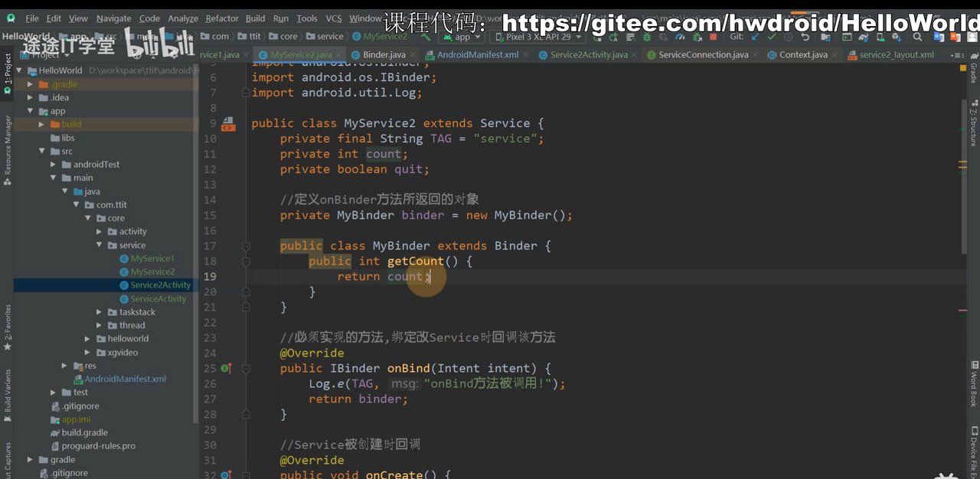
Task: Show Git history clock icon
Action: pos(789,37)
